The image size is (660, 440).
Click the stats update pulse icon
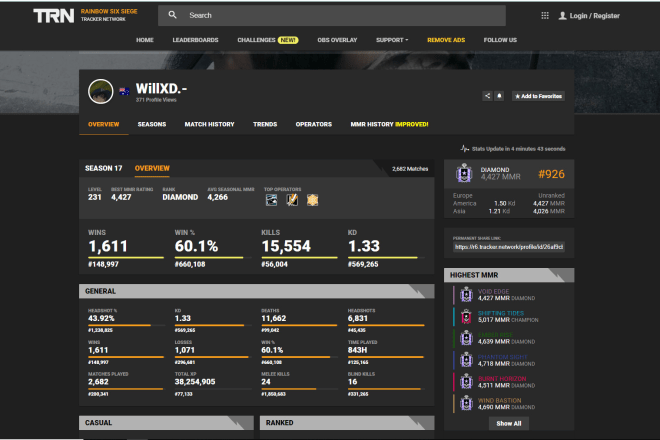pyautogui.click(x=464, y=149)
